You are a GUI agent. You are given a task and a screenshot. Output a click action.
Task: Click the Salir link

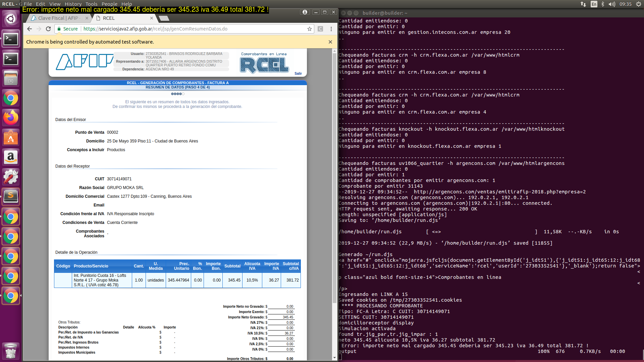[x=298, y=73]
